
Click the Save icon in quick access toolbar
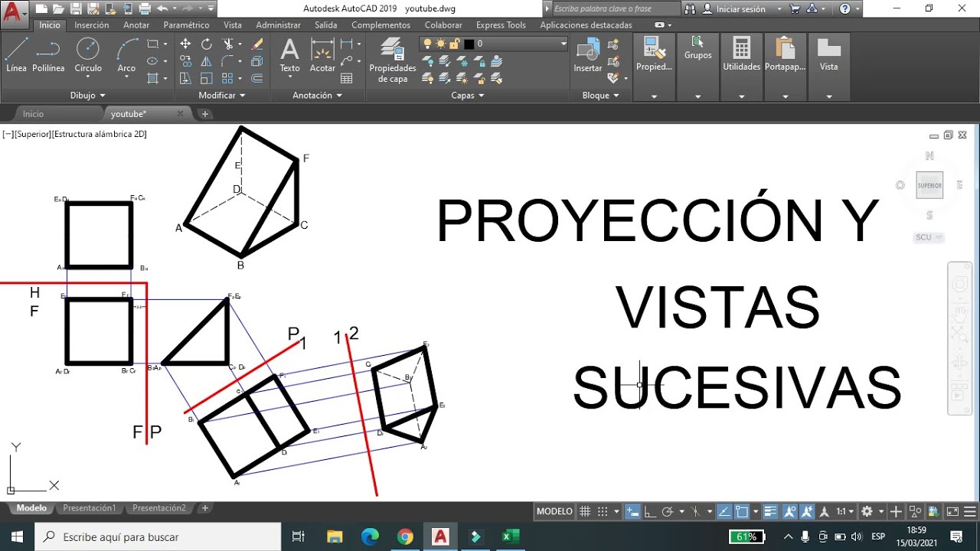click(76, 8)
